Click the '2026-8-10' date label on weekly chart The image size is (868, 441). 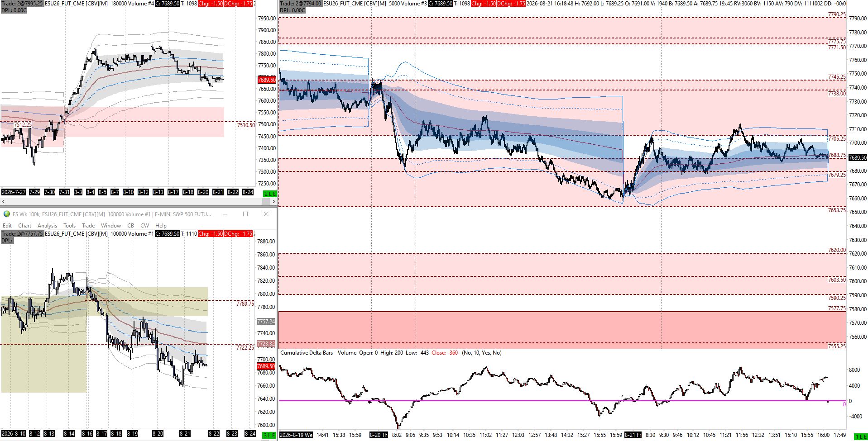[14, 434]
